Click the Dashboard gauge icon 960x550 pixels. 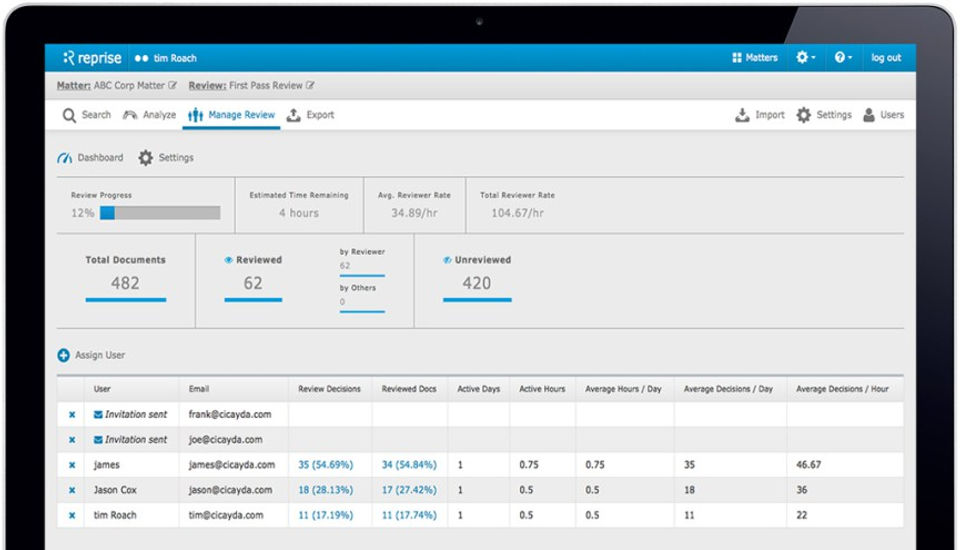65,158
